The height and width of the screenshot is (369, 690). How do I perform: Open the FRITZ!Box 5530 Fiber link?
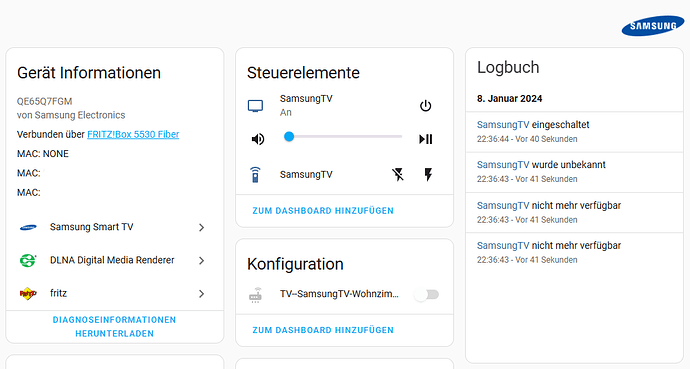pyautogui.click(x=133, y=134)
